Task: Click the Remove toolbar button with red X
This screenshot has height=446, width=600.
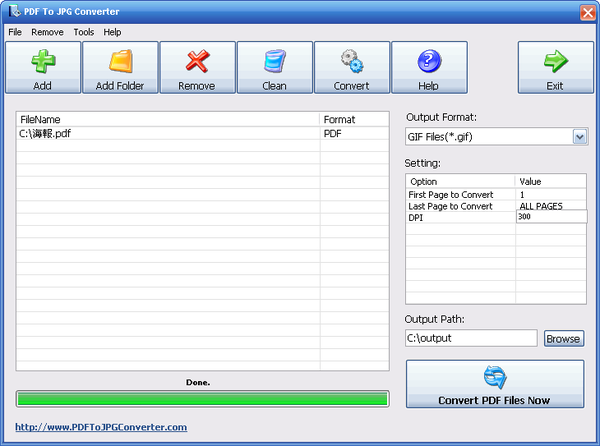Action: point(197,67)
